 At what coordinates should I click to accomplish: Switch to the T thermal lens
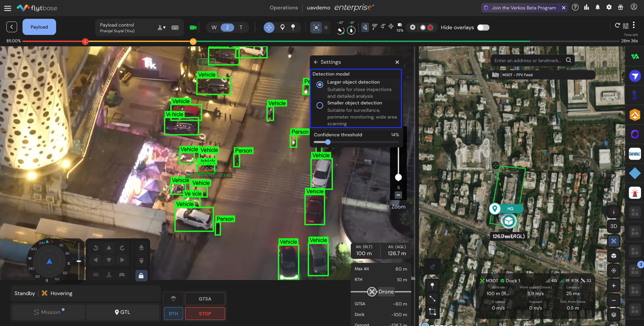click(x=241, y=28)
